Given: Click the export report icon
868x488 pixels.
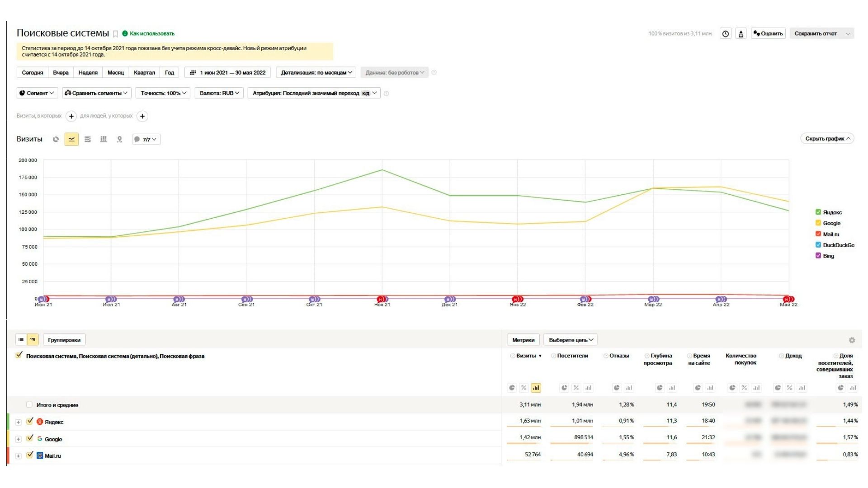Looking at the screenshot, I should [741, 33].
